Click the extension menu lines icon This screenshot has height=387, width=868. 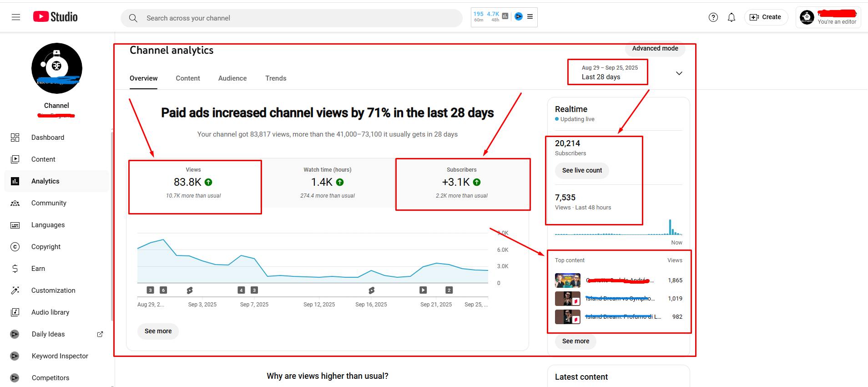point(530,17)
